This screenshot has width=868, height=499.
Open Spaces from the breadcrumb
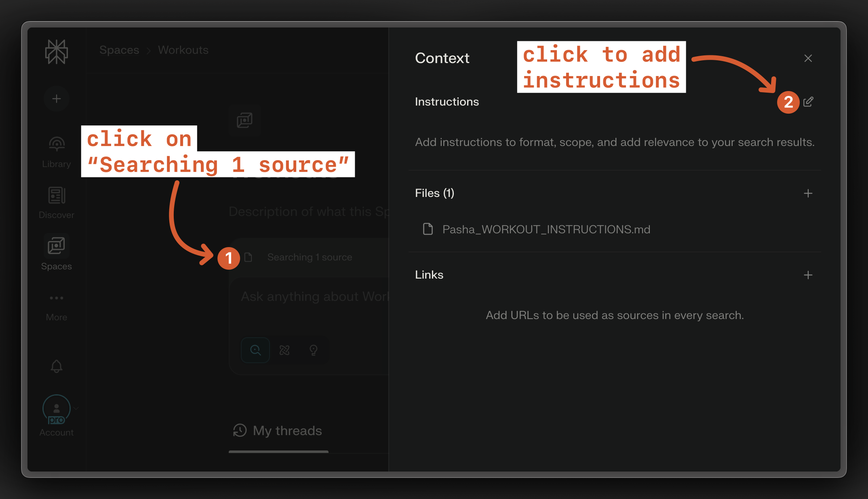119,50
